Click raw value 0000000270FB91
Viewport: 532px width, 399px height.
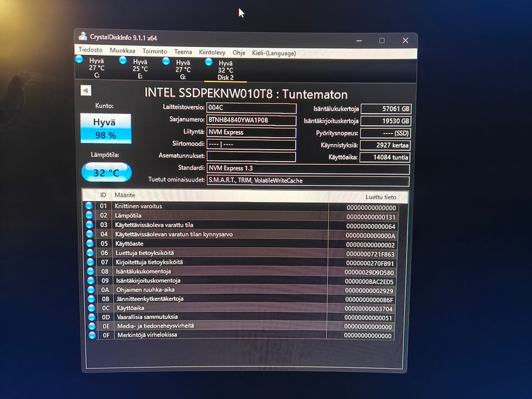coord(370,263)
